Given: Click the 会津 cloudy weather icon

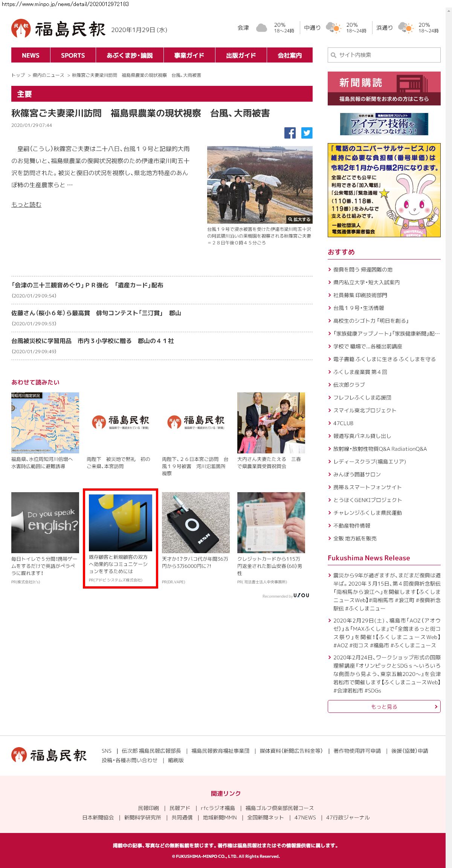Looking at the screenshot, I should (261, 28).
